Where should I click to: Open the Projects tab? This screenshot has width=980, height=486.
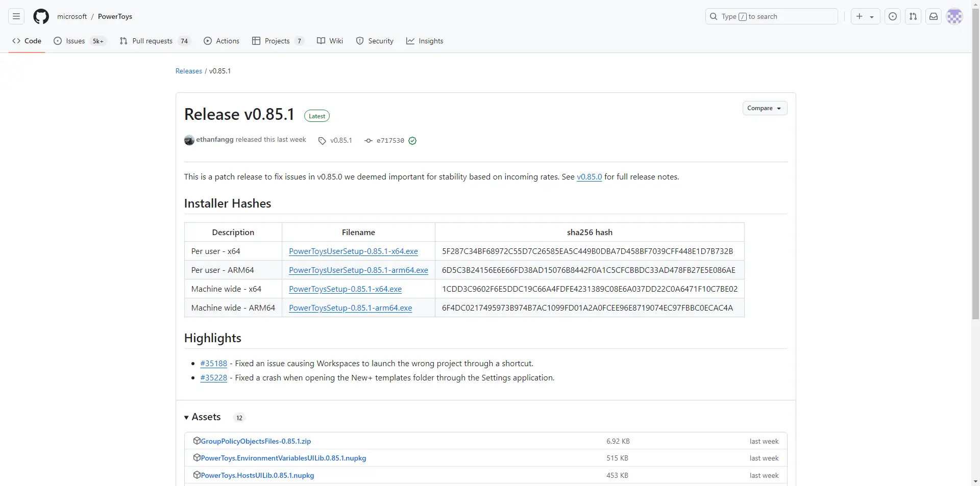pos(278,41)
